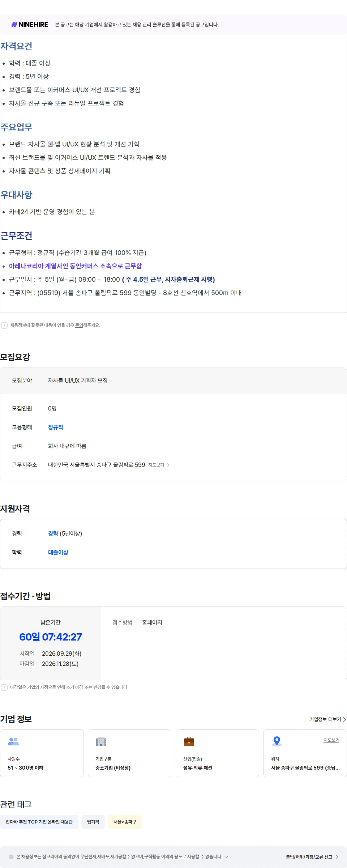Click the 대한민국 서울특별시 송파구 올림픽로 599 address
The image size is (347, 868).
click(x=97, y=465)
